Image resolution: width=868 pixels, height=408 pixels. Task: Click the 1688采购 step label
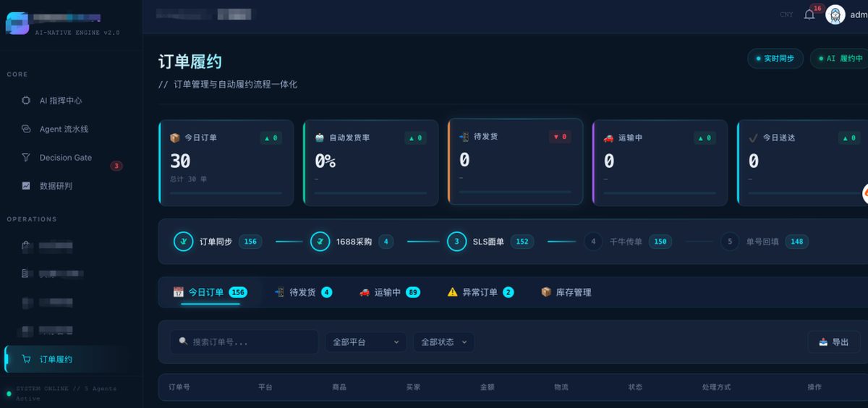click(x=354, y=242)
